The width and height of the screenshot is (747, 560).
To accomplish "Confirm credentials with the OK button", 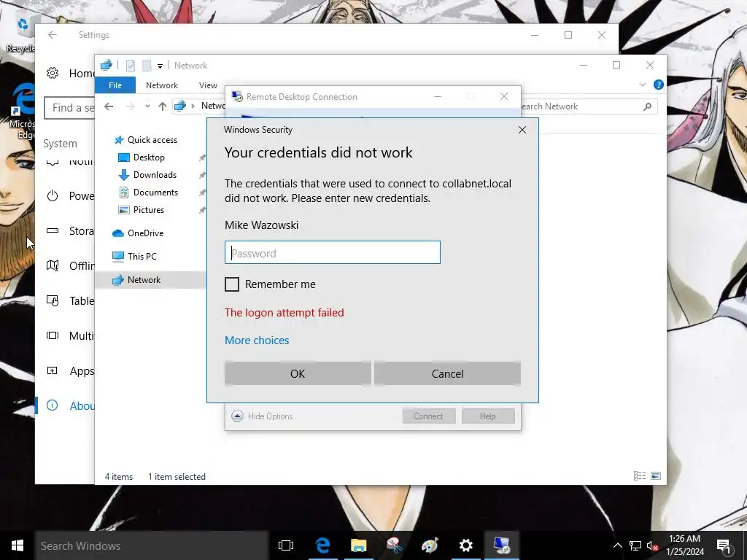I will point(298,373).
